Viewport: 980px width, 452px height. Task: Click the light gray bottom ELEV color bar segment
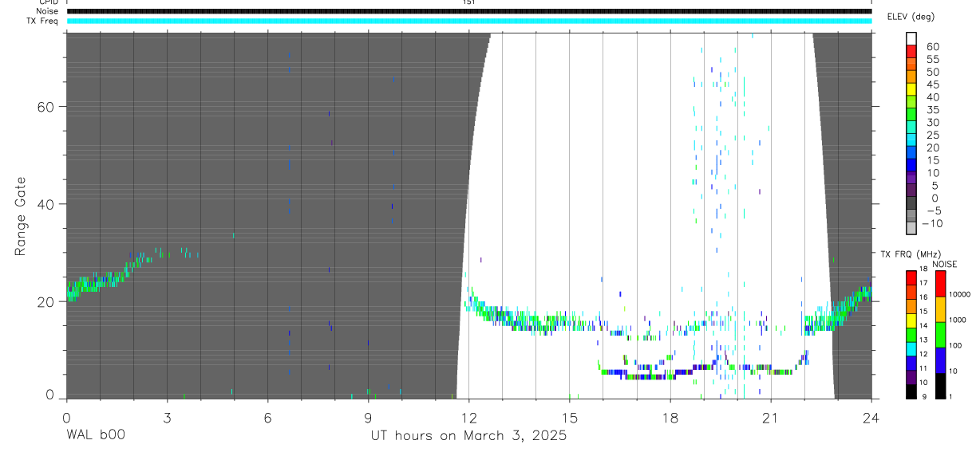point(911,227)
